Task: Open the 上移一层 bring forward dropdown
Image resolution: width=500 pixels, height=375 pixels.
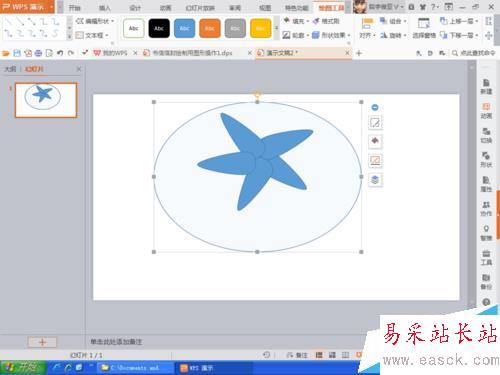Action: point(459,21)
